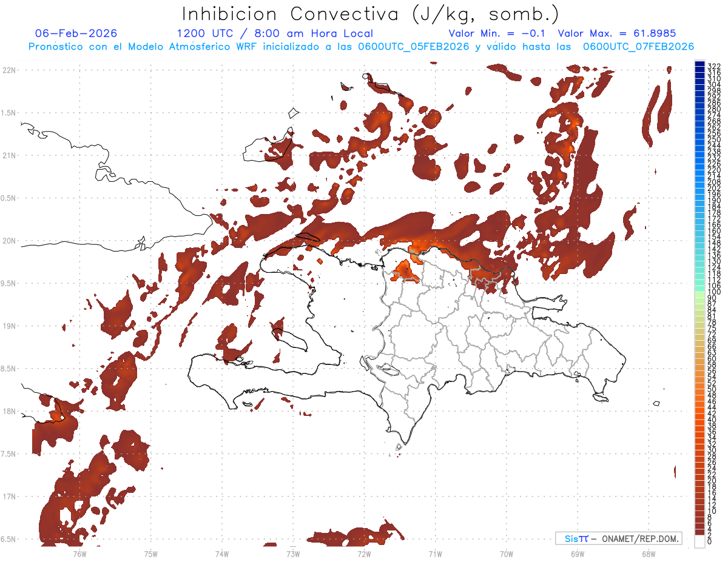Image resolution: width=728 pixels, height=562 pixels.
Task: Click the "0" colorbar value at bottom
Action: (710, 541)
